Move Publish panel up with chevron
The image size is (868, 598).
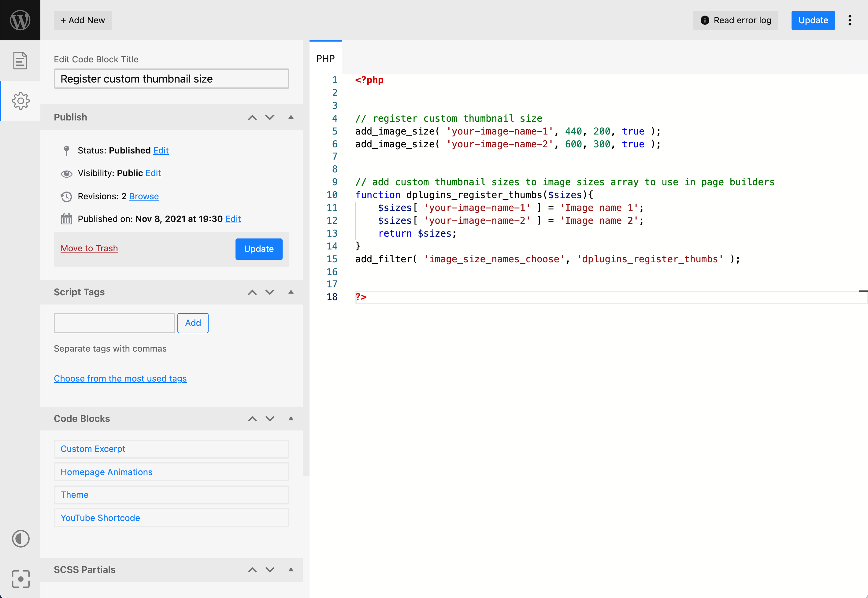click(x=252, y=117)
